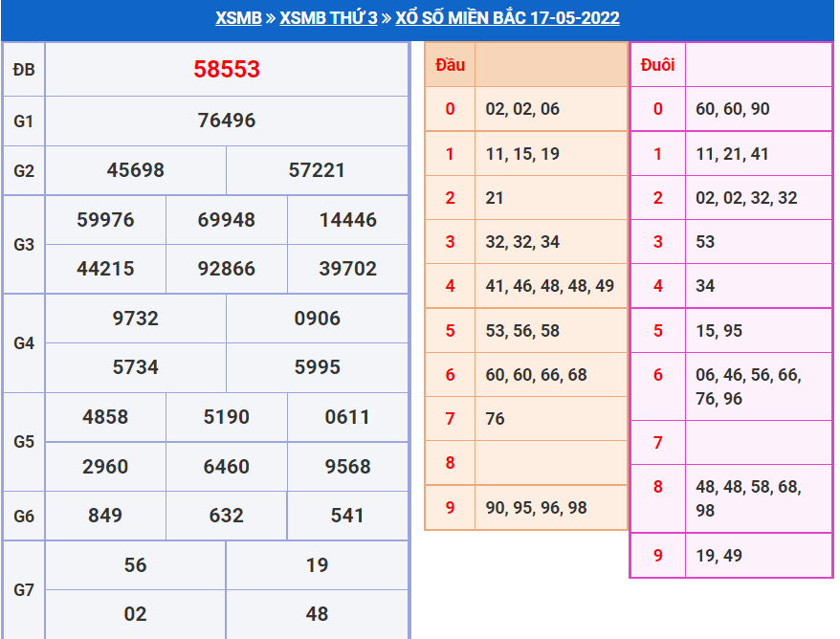Select G7 number 48

click(317, 614)
